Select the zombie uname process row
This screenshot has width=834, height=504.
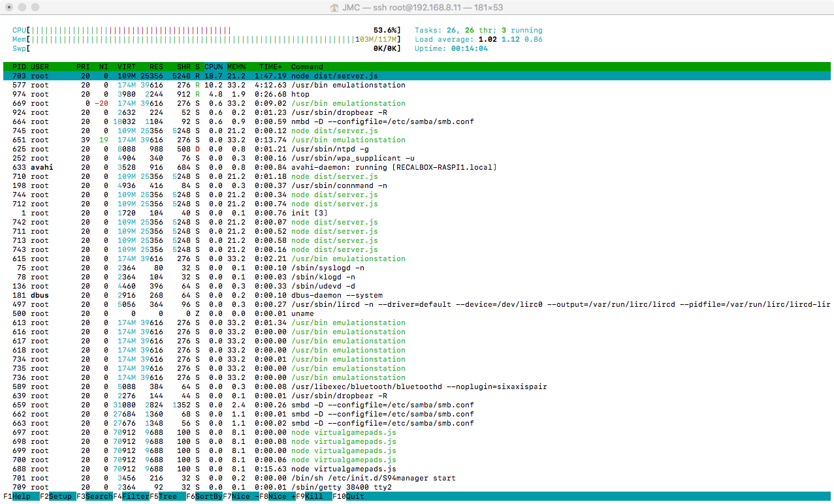(x=417, y=313)
